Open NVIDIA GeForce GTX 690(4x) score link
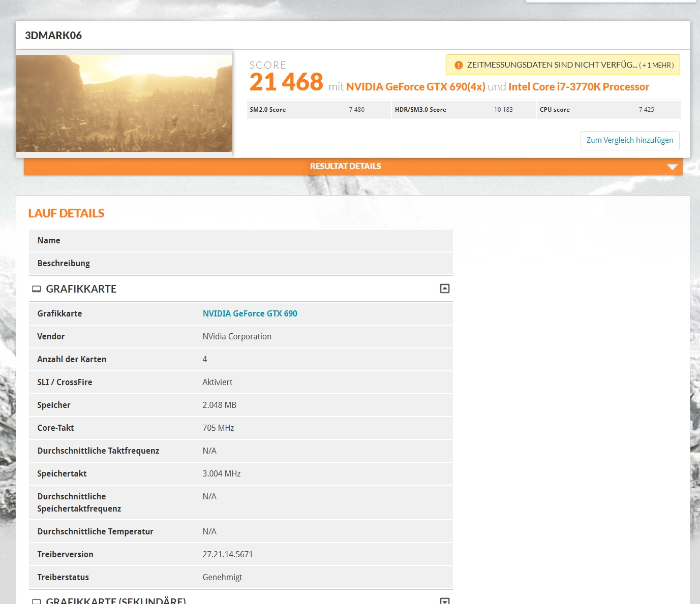This screenshot has width=700, height=604. [416, 87]
